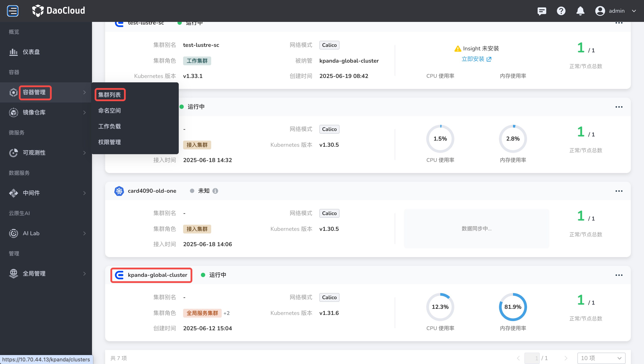Open the notification bell
The image size is (644, 364).
tap(580, 11)
